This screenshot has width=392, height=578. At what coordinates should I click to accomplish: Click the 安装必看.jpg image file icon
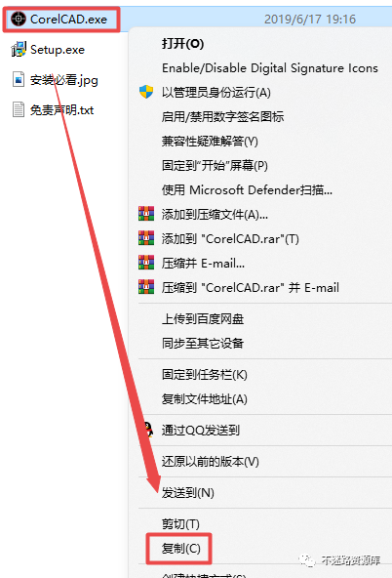coord(19,79)
